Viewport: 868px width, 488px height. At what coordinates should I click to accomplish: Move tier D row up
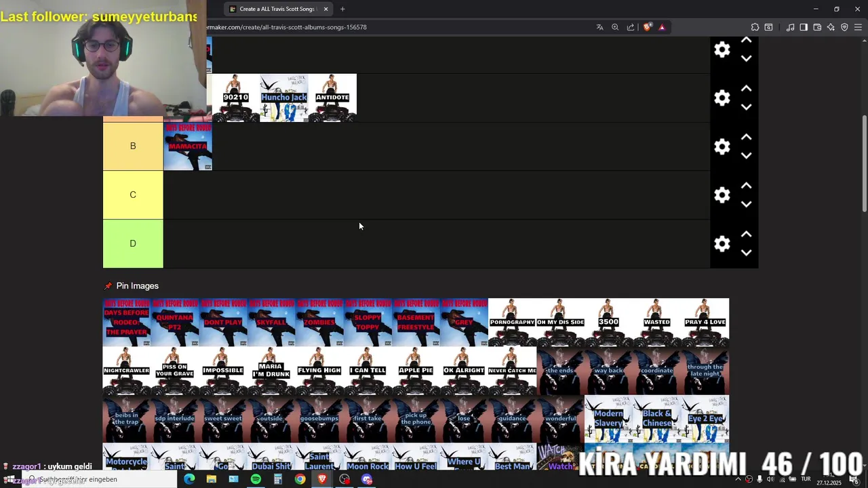pos(746,235)
